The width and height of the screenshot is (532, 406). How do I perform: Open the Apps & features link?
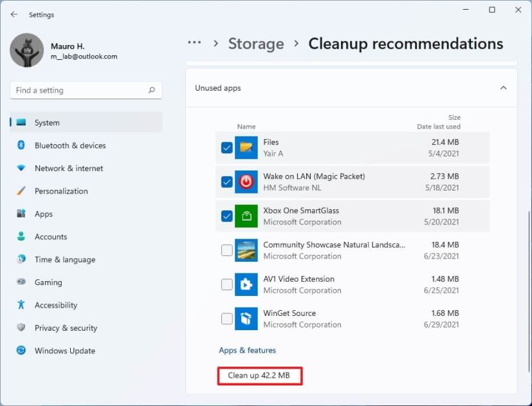(247, 351)
